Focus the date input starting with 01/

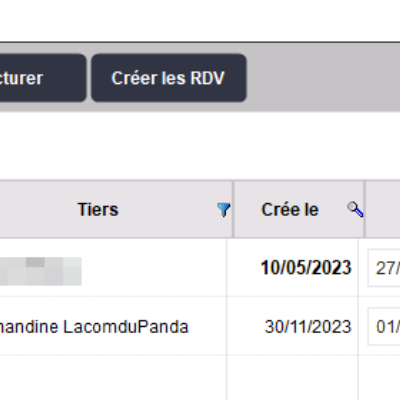(384, 326)
